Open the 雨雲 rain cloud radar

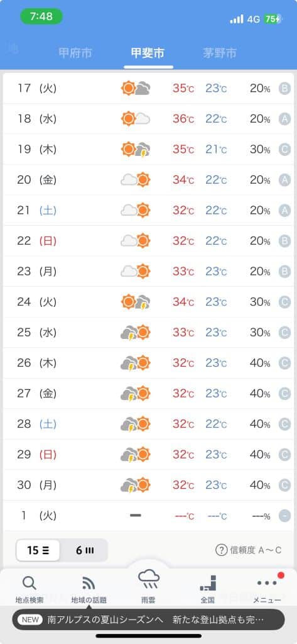(x=148, y=579)
